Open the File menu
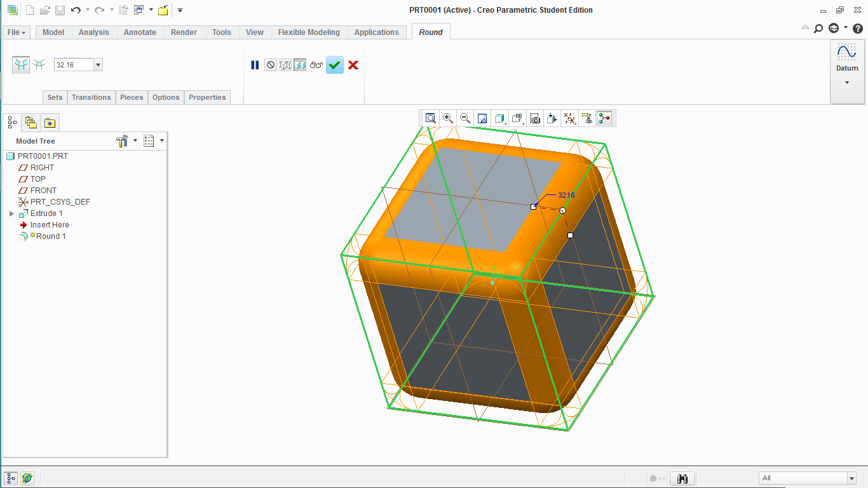Screen dimensions: 868x488 [17, 32]
